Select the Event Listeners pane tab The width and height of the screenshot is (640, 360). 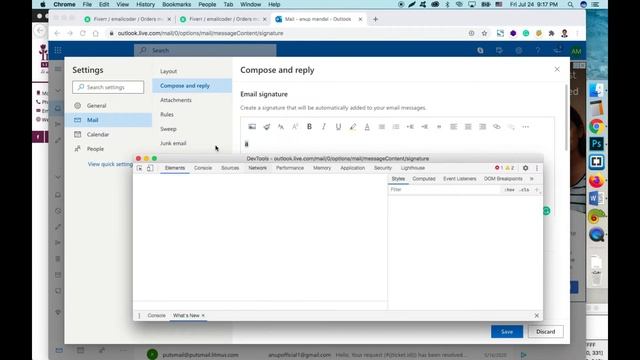pyautogui.click(x=460, y=179)
